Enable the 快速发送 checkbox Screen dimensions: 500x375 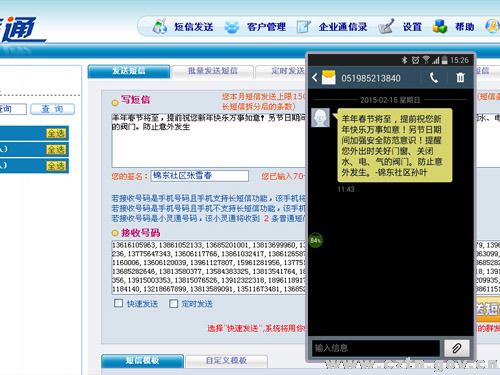[x=118, y=303]
